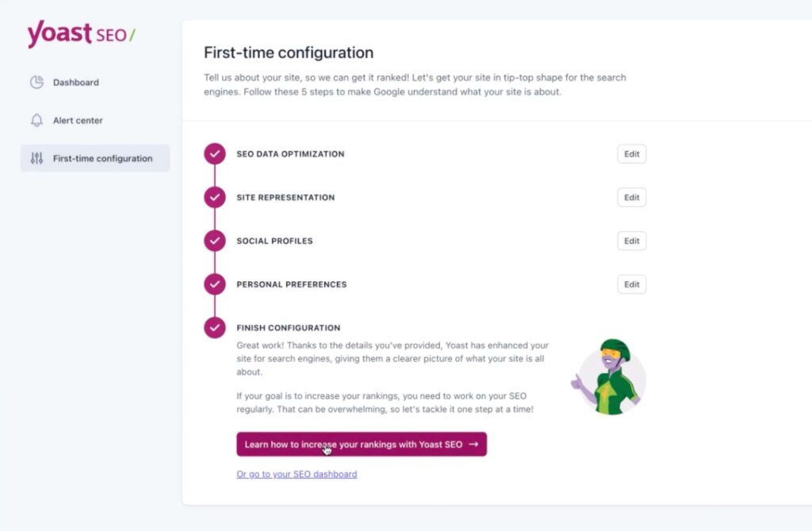Click the SEO Data Optimization checkmark circle
The width and height of the screenshot is (812, 531).
[x=215, y=154]
